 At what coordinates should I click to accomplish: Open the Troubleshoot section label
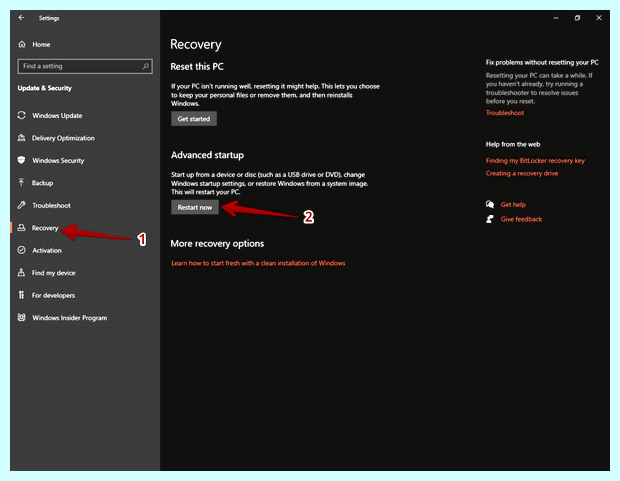[51, 205]
